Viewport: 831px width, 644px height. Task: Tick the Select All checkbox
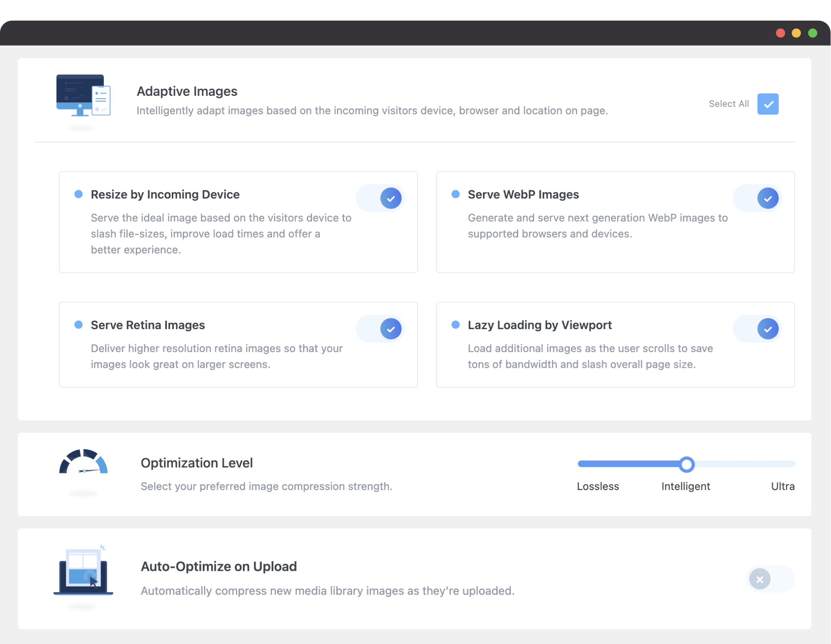[x=768, y=104]
